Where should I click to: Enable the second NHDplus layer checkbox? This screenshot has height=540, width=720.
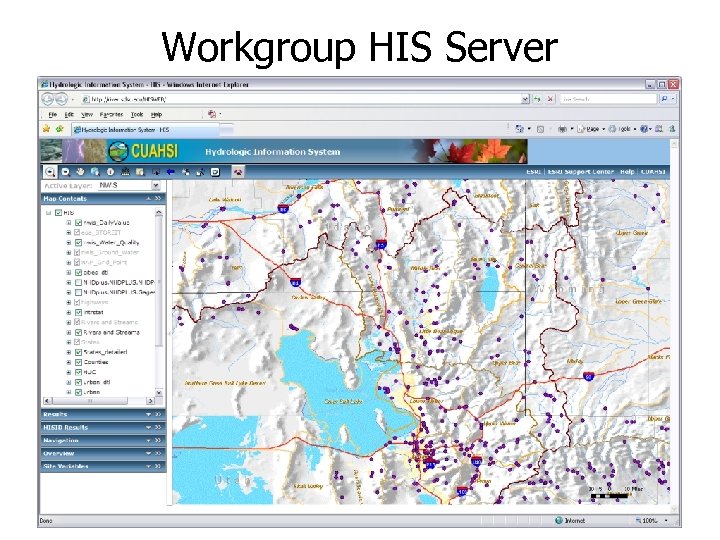(x=79, y=292)
